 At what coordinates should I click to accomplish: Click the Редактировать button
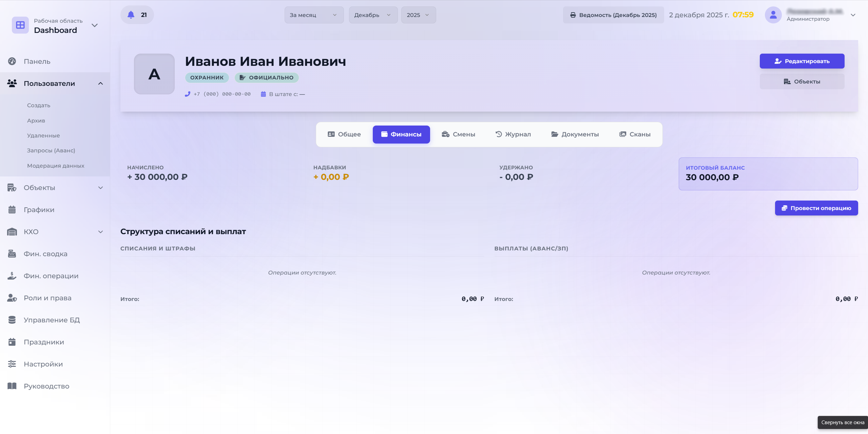[x=802, y=61]
